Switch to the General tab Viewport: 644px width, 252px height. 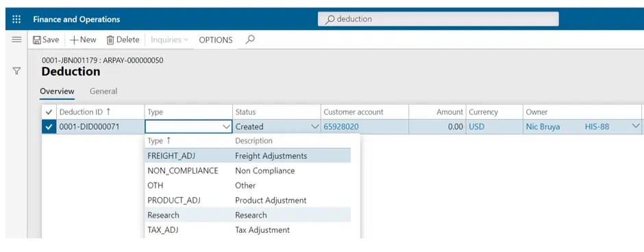click(x=103, y=92)
